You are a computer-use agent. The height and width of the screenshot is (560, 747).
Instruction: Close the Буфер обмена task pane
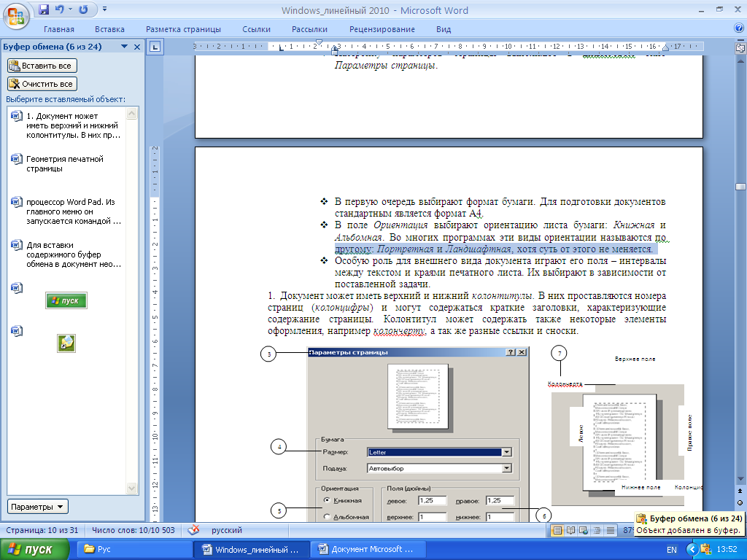point(137,47)
